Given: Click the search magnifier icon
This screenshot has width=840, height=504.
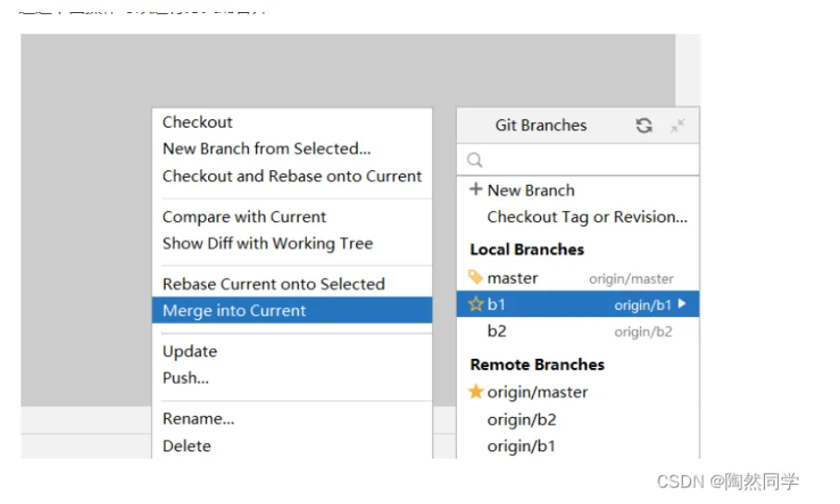Looking at the screenshot, I should (475, 160).
